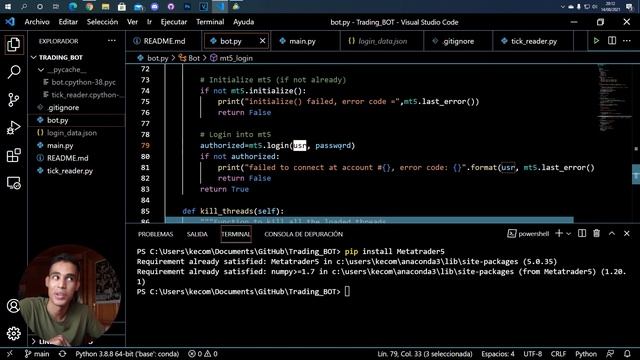640x360 pixels.
Task: Kill terminal with trash icon
Action: pos(597,233)
